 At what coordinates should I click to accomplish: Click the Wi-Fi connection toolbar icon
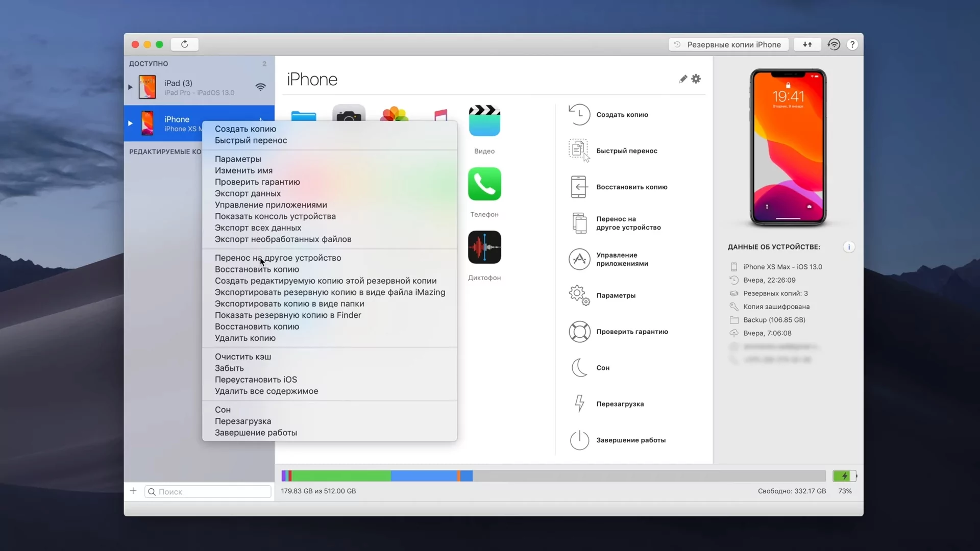834,44
